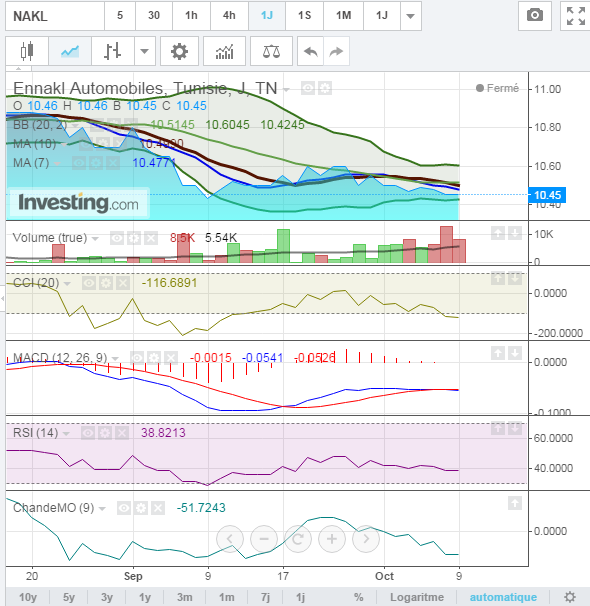Open ChandeMO (9) settings gear
The image size is (590, 606).
[141, 508]
